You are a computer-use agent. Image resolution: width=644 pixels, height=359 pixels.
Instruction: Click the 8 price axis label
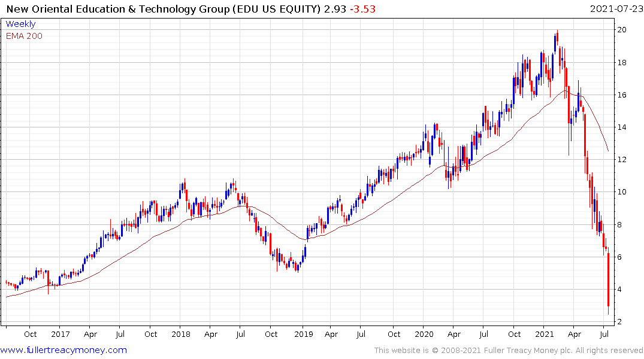point(619,225)
